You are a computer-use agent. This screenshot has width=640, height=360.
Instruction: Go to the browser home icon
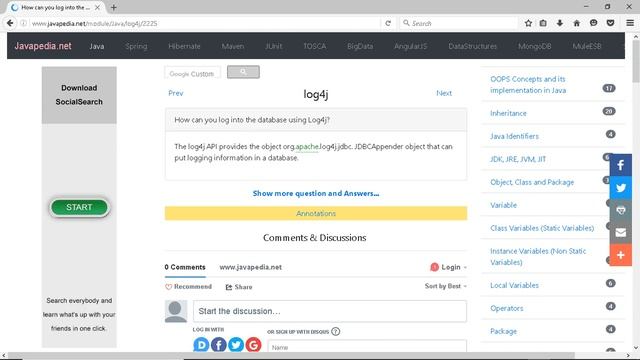tap(576, 23)
